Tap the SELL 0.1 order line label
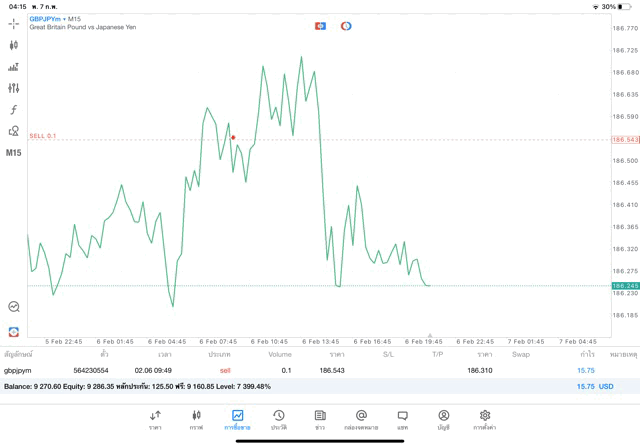 [x=43, y=136]
